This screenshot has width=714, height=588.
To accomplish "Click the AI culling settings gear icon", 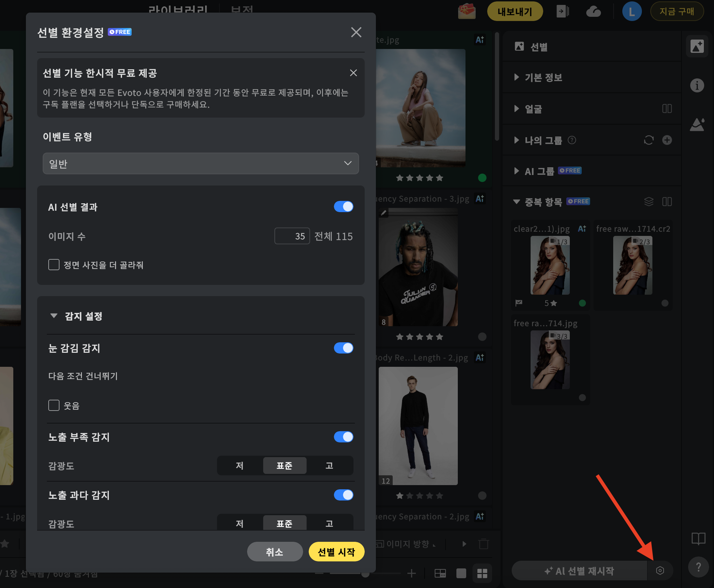I will [660, 571].
